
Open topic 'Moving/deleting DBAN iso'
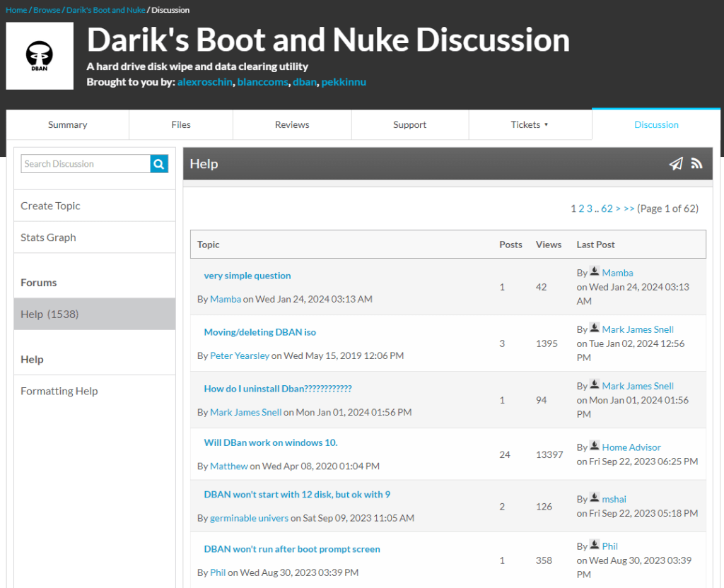point(260,332)
